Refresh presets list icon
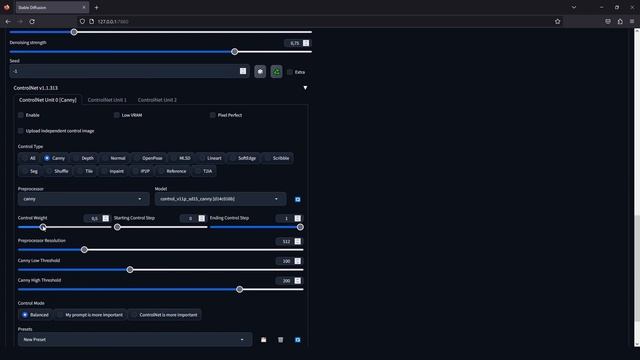640x360 pixels. [298, 340]
